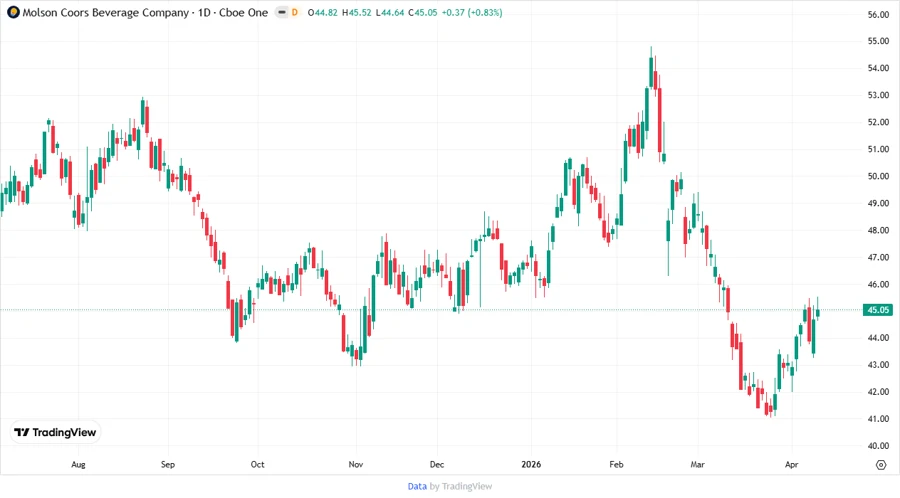Open the Data link below chart
Viewport: 900px width, 498px height.
coord(417,487)
